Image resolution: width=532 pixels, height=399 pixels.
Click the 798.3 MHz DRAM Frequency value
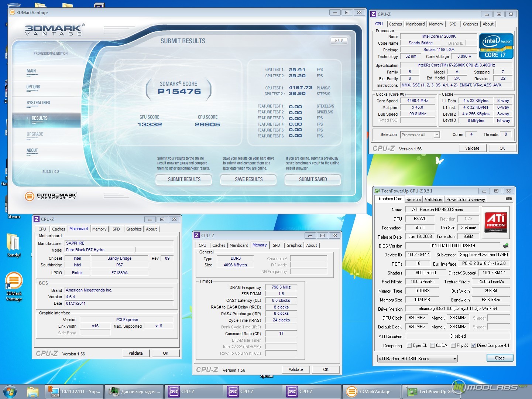pyautogui.click(x=281, y=287)
